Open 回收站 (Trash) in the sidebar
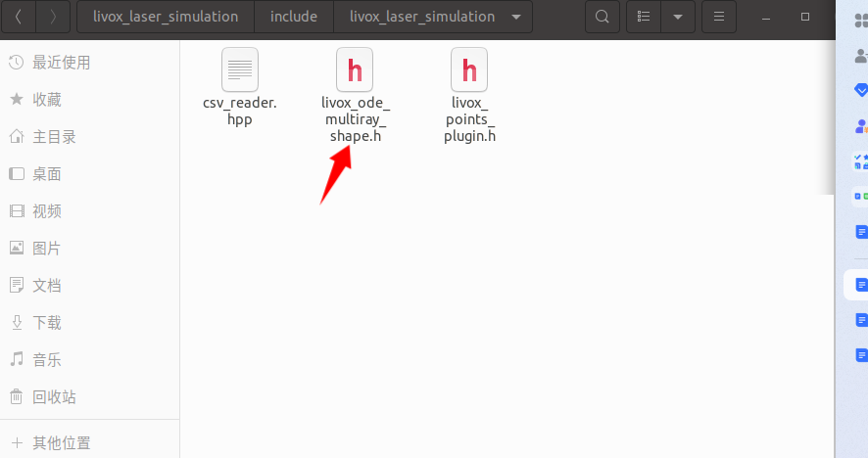 pos(90,397)
